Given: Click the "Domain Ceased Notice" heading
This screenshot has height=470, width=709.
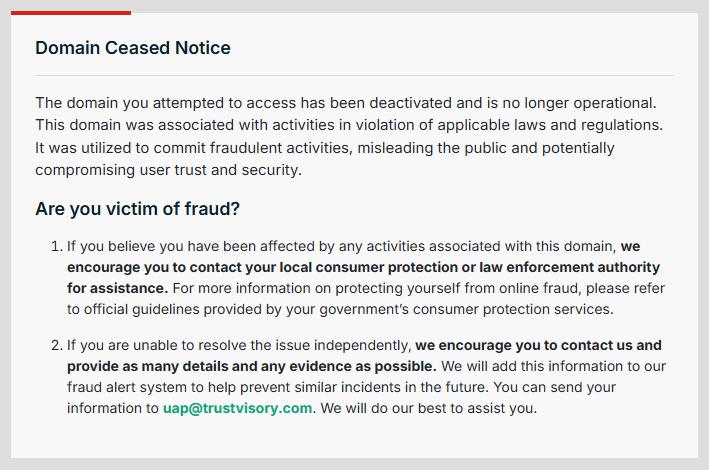Looking at the screenshot, I should [133, 48].
